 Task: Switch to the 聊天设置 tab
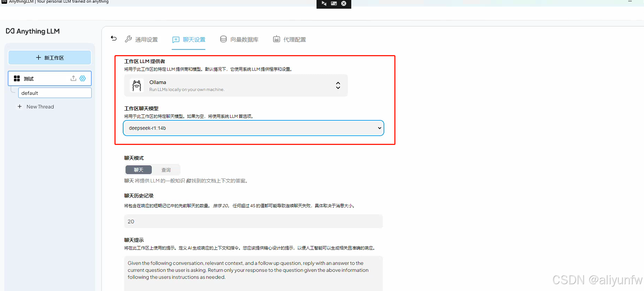189,40
